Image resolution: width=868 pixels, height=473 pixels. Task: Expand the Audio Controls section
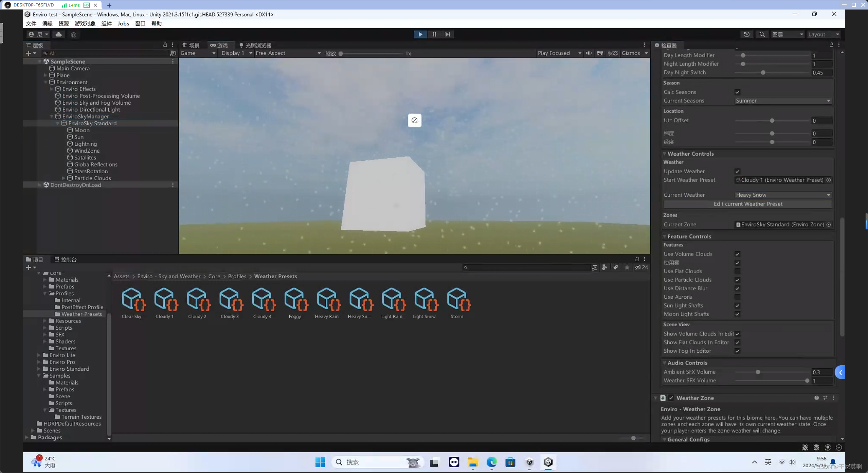(664, 362)
